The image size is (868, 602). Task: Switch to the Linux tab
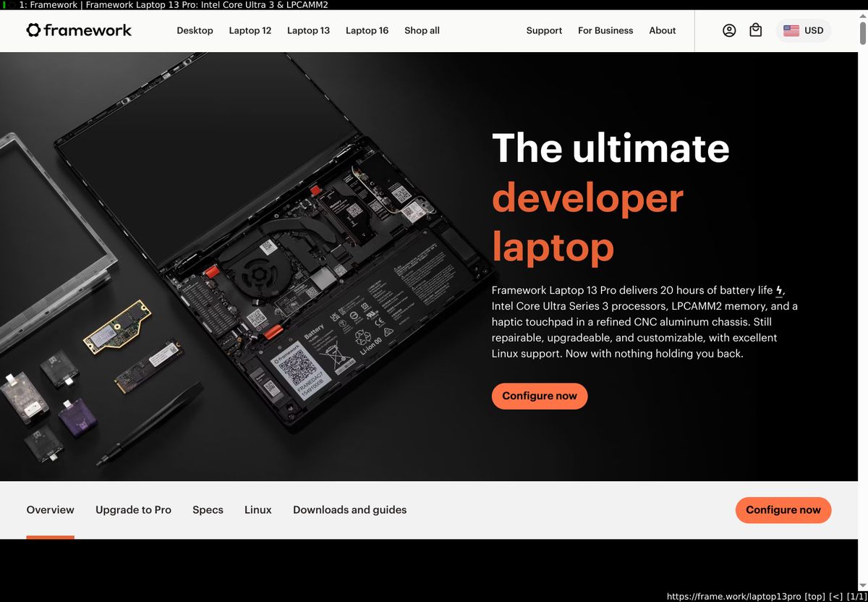pos(258,509)
